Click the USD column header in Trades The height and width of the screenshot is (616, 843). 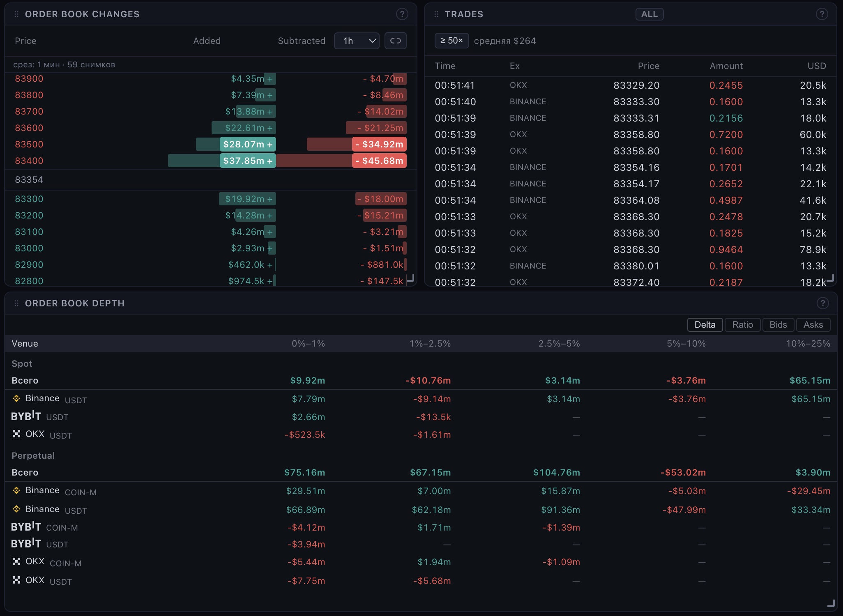click(x=817, y=66)
